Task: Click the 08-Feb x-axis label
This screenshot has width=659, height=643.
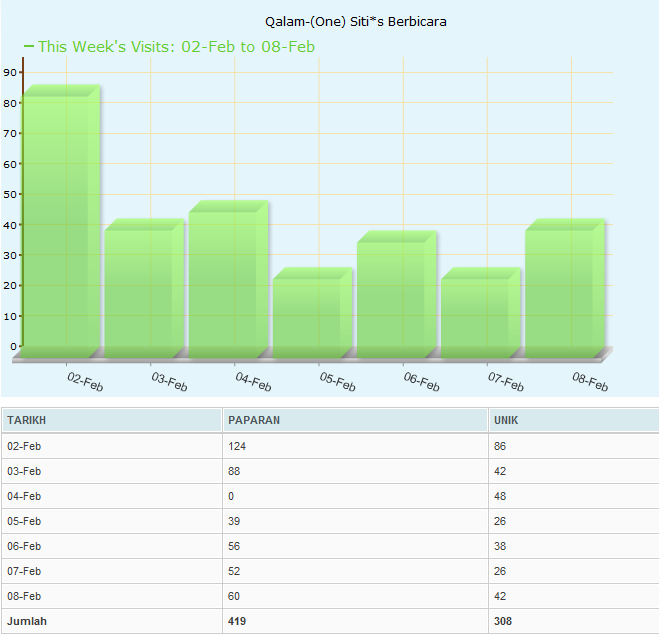Action: 590,382
